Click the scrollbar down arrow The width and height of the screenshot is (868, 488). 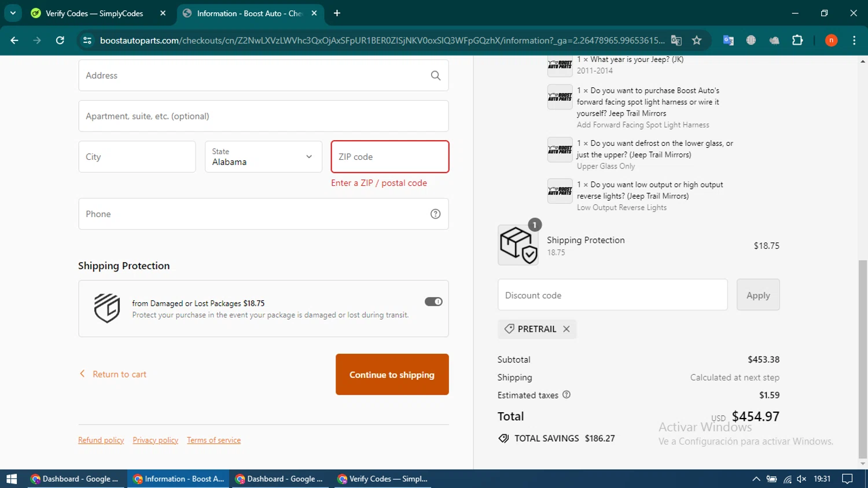pyautogui.click(x=863, y=464)
